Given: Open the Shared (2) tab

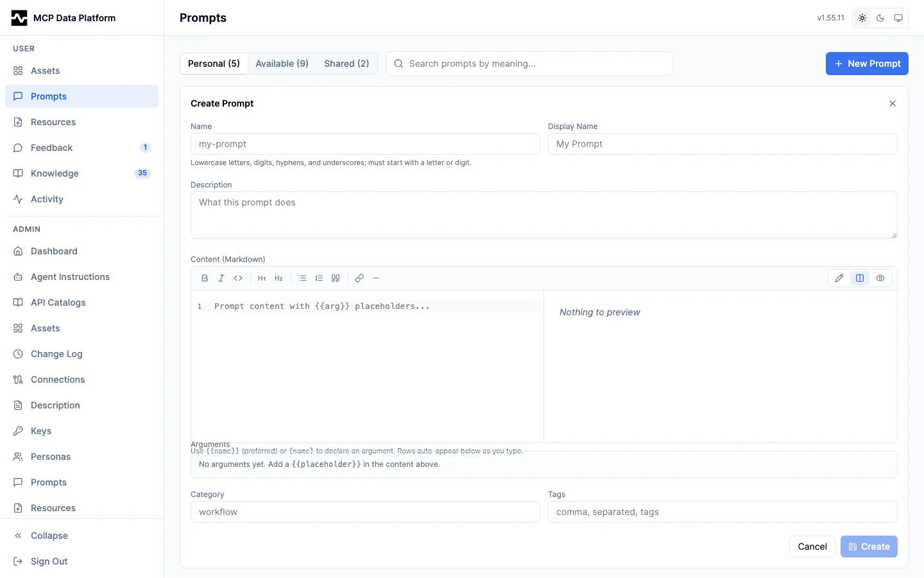Looking at the screenshot, I should [x=346, y=64].
